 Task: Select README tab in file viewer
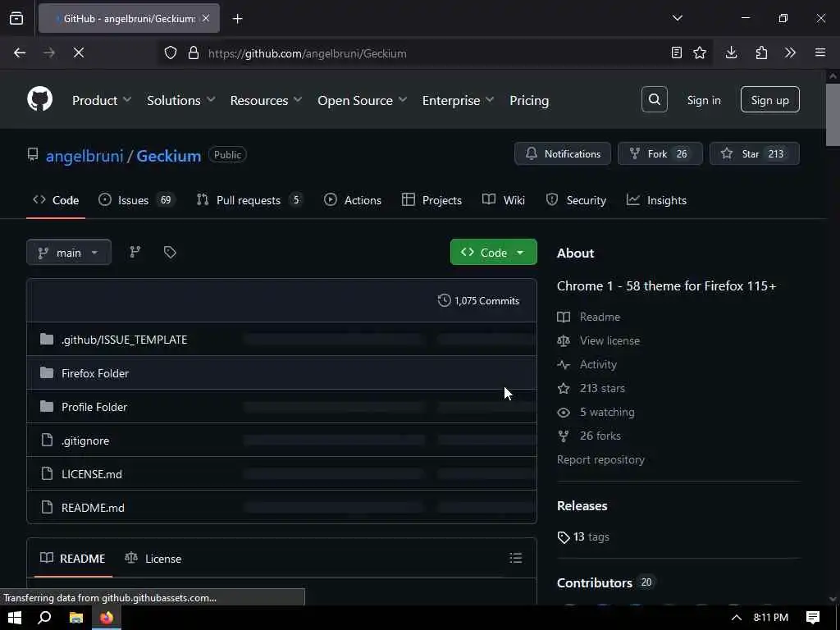pyautogui.click(x=73, y=558)
